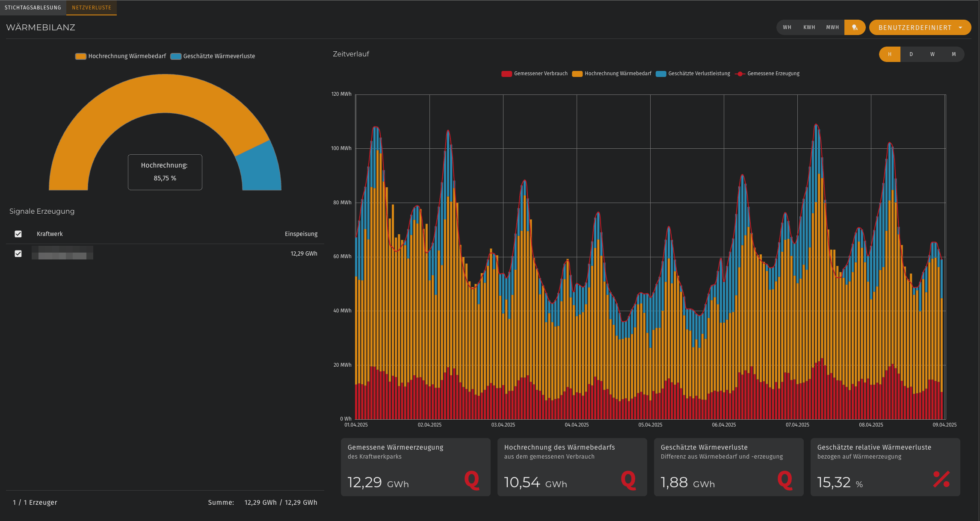The height and width of the screenshot is (521, 980).
Task: Click the Q icon on Hochrechnung des Wärmebedarfs card
Action: 628,480
